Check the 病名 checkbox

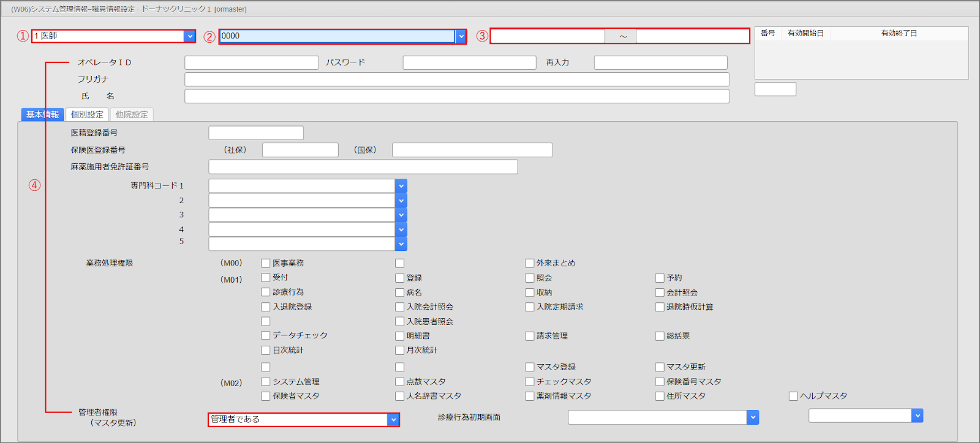(x=400, y=292)
